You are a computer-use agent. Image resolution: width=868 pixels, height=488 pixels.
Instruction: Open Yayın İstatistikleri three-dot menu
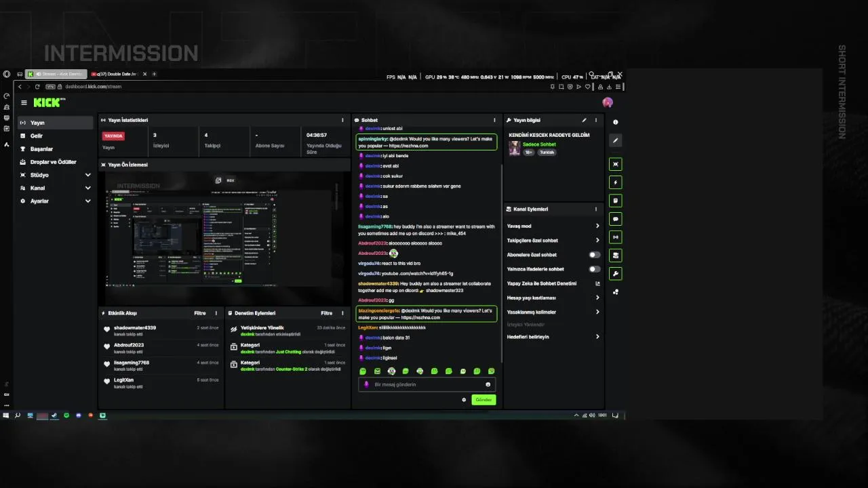[342, 120]
